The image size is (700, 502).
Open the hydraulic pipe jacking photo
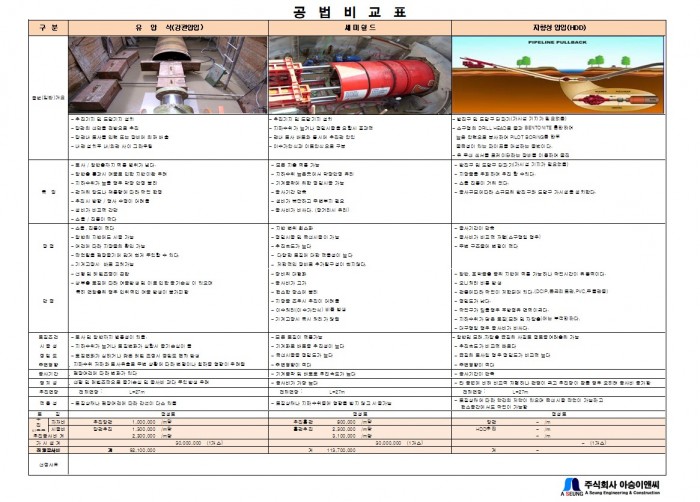(167, 76)
